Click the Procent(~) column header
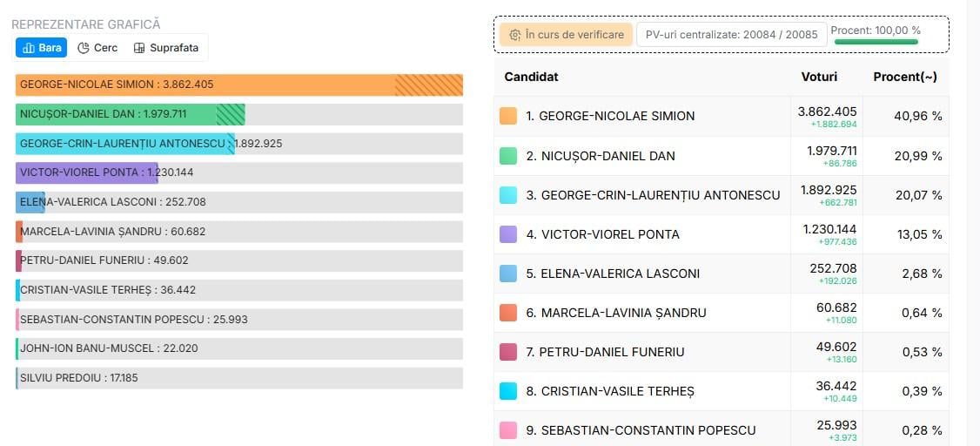Viewport: 980px width, 446px height. click(x=905, y=77)
